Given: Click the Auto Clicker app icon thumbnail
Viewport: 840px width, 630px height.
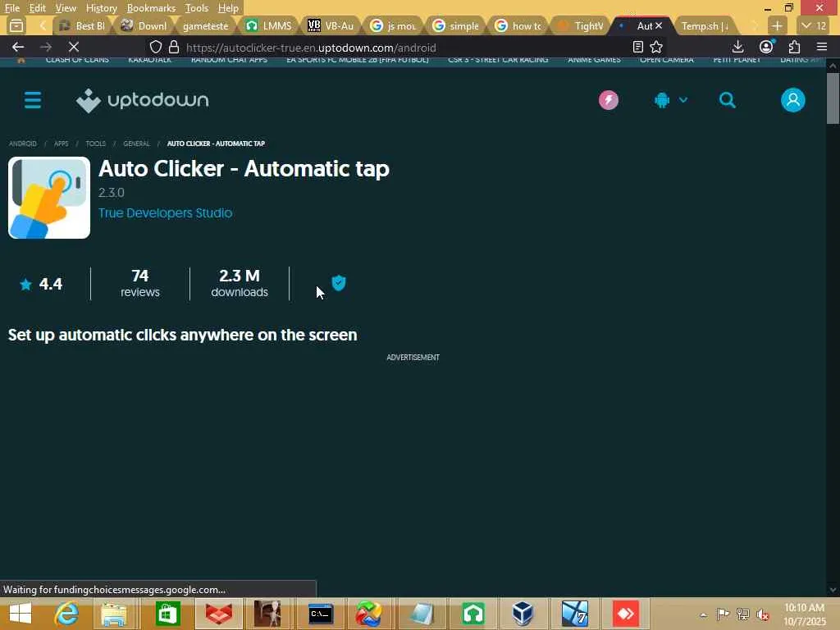Looking at the screenshot, I should pos(49,198).
